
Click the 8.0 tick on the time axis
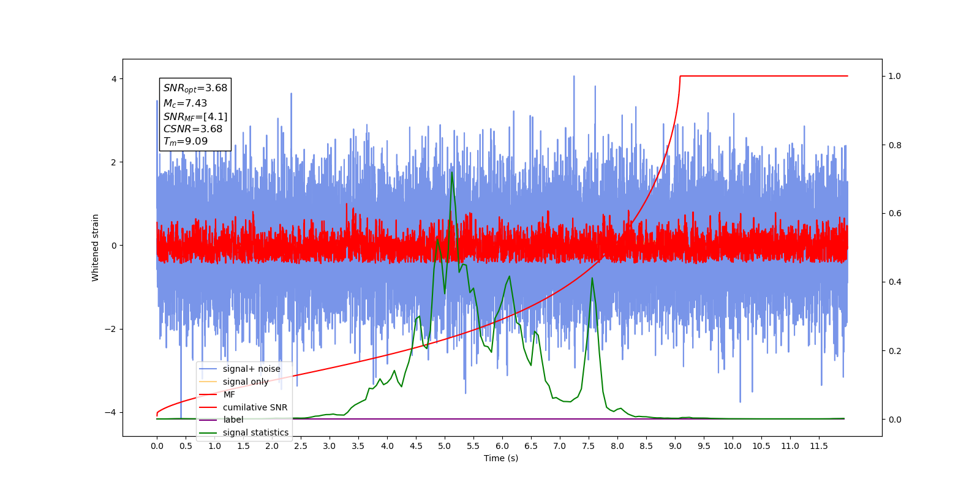tap(617, 446)
